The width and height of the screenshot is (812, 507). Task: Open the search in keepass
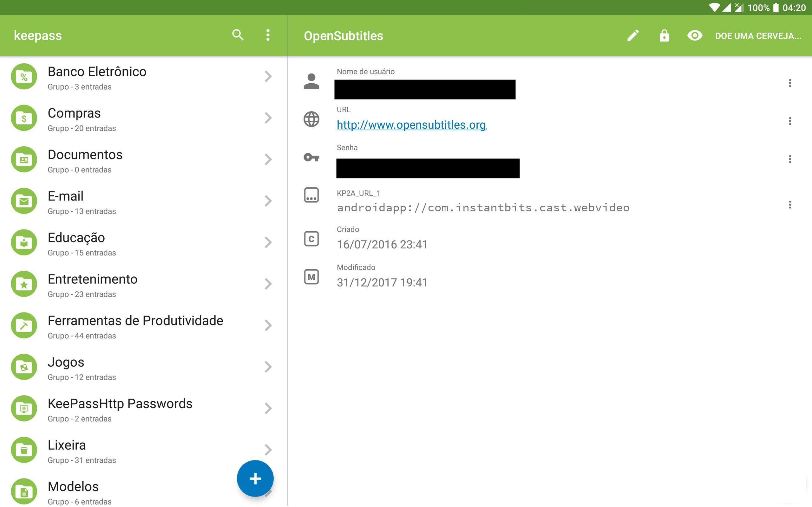[238, 35]
